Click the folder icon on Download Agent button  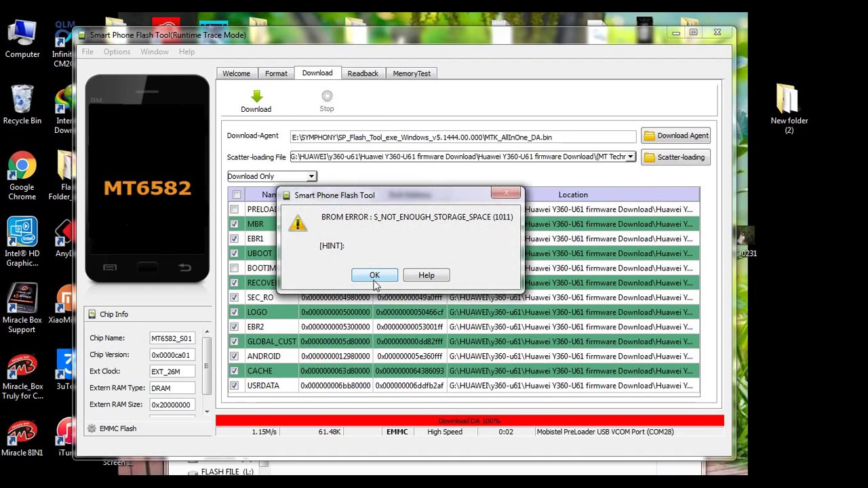(649, 136)
